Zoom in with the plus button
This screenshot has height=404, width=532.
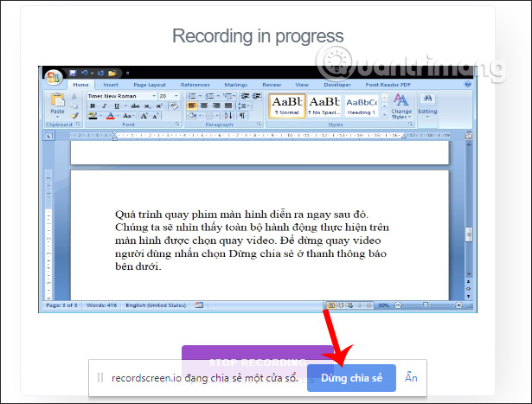458,305
